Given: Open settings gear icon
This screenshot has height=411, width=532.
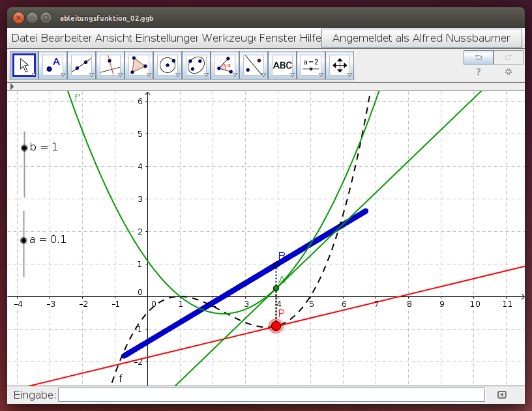Looking at the screenshot, I should tap(509, 72).
